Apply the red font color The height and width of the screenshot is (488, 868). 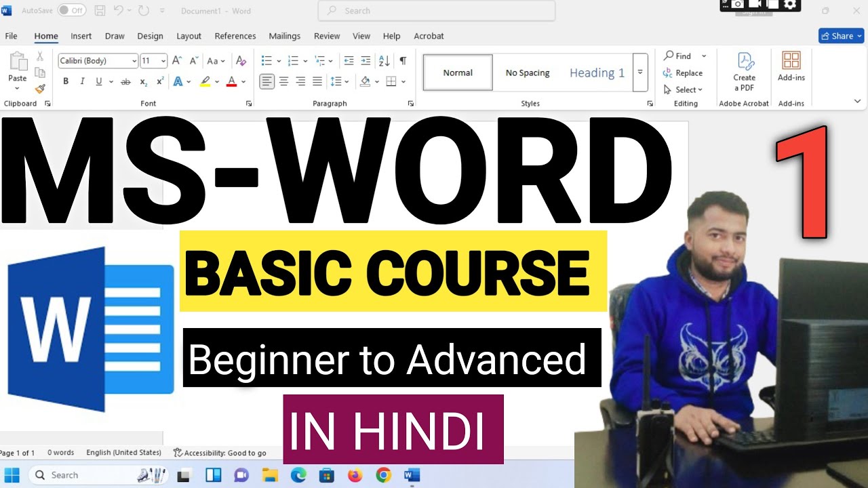coord(231,81)
